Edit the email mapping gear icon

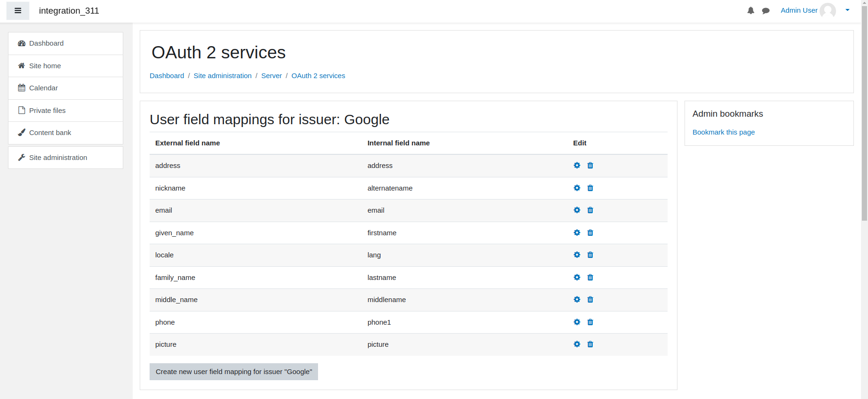[577, 210]
